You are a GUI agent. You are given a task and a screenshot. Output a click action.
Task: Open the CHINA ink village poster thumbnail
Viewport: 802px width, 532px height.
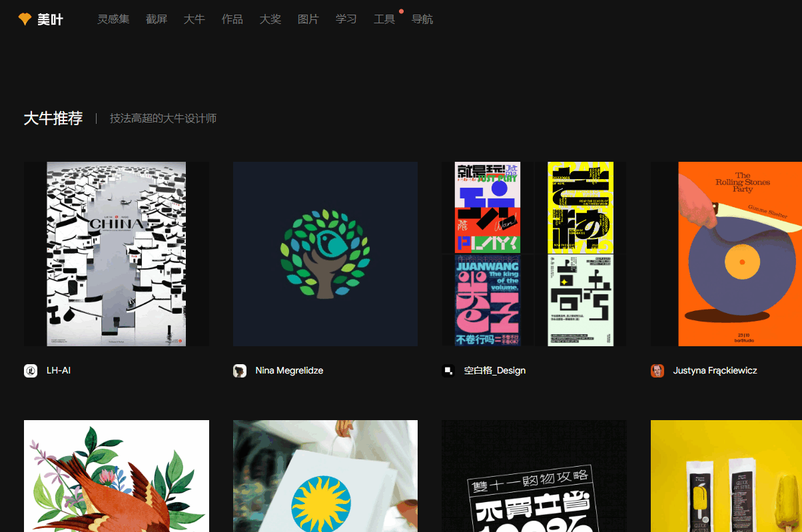click(117, 254)
